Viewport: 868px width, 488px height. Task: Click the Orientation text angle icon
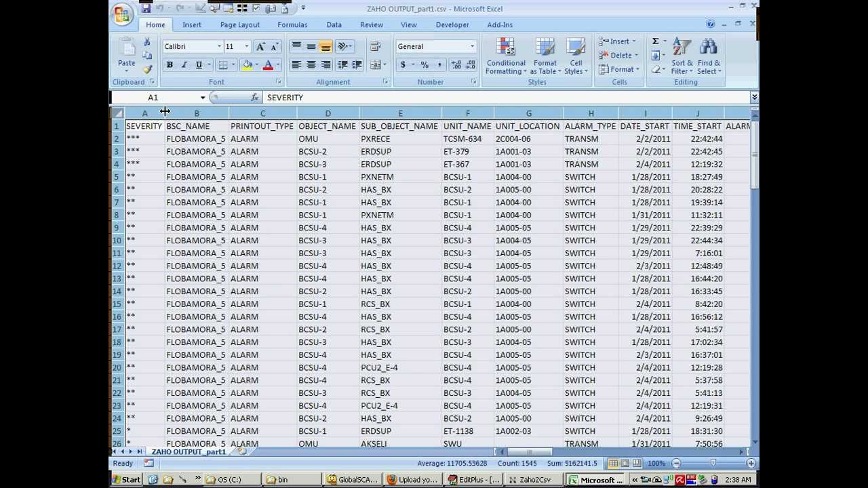click(x=342, y=47)
